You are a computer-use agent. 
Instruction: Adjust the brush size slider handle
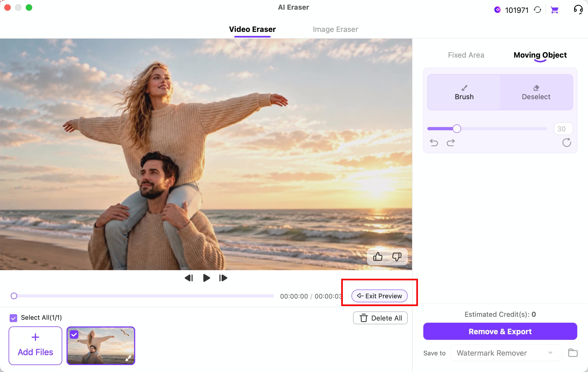pyautogui.click(x=457, y=129)
